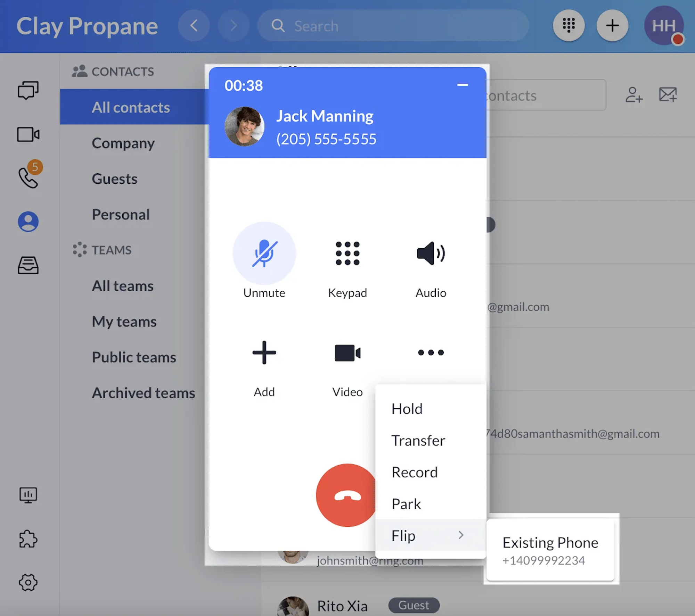The image size is (695, 616).
Task: Select the Personal contacts filter
Action: click(121, 213)
